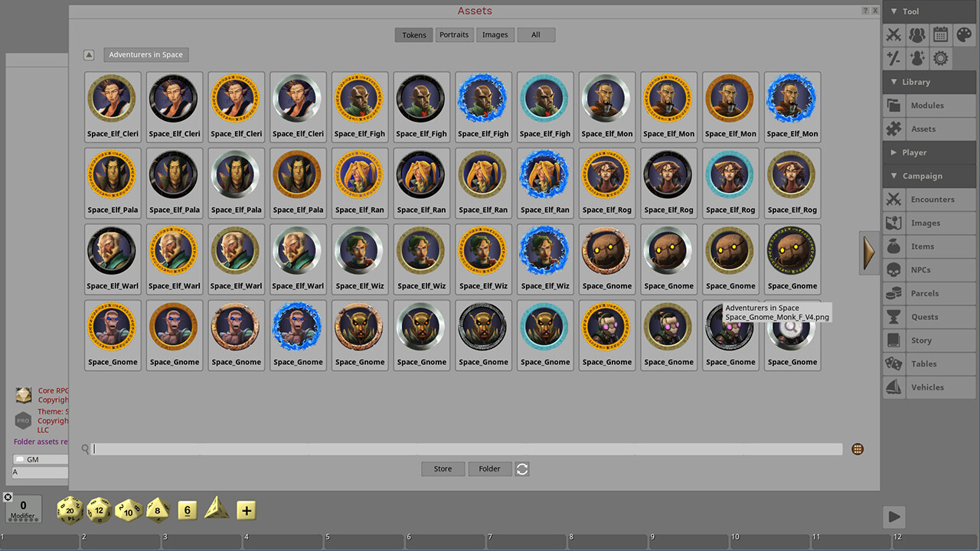Open the character effects tool icon
Image resolution: width=980 pixels, height=551 pixels.
tap(916, 57)
